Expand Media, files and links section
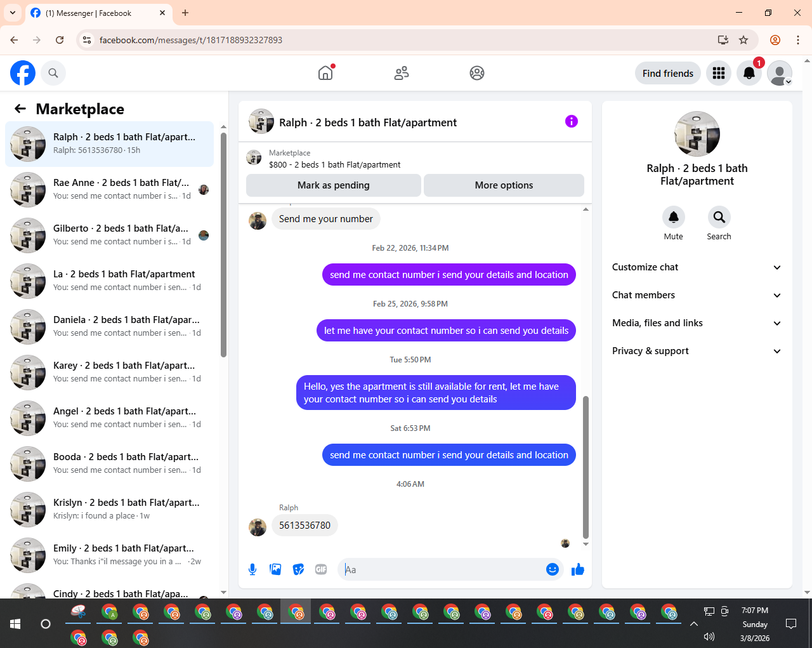Viewport: 812px width, 648px height. point(697,323)
